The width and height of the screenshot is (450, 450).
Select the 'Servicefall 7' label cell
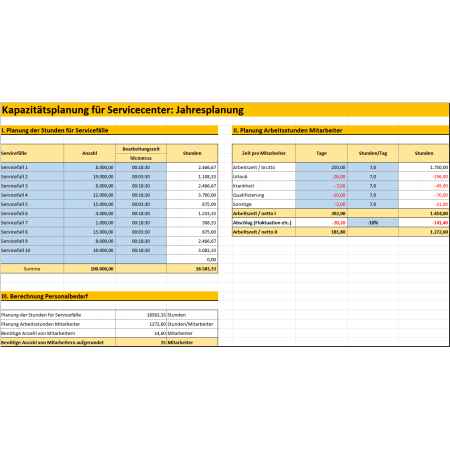pos(32,223)
